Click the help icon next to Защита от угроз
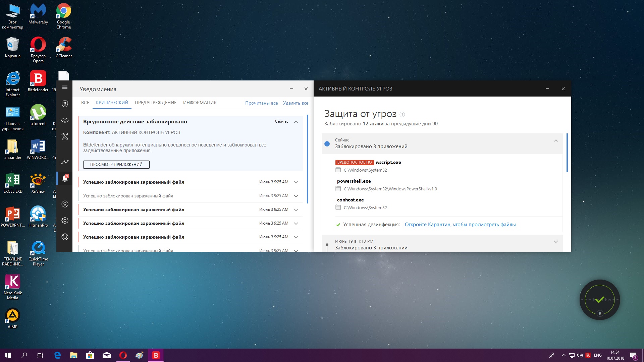This screenshot has width=644, height=362. 402,115
